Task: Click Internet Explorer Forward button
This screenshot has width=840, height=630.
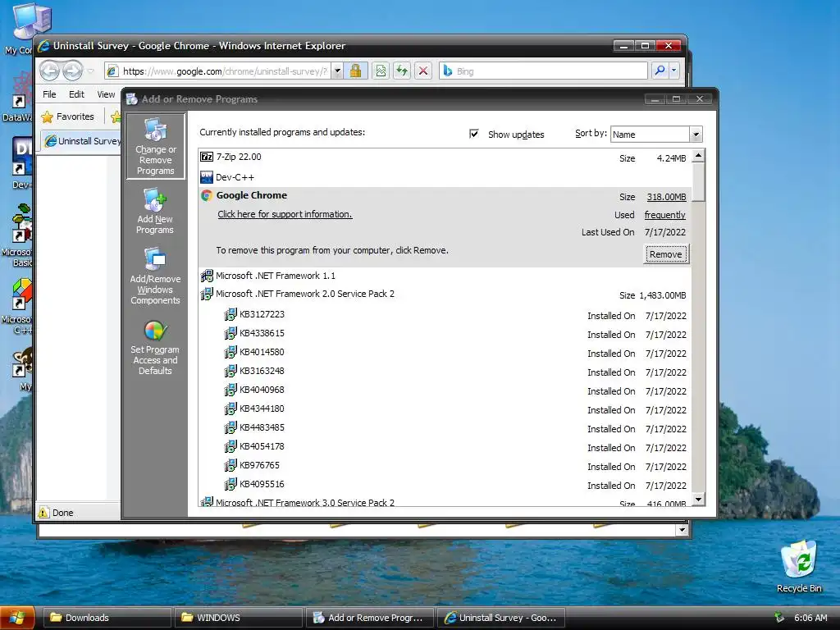Action: (x=72, y=71)
